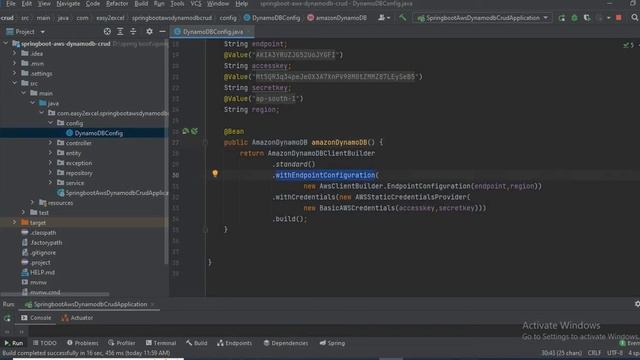Open the Profiler tool window
Viewport: 640px width, 360px height.
click(x=122, y=343)
